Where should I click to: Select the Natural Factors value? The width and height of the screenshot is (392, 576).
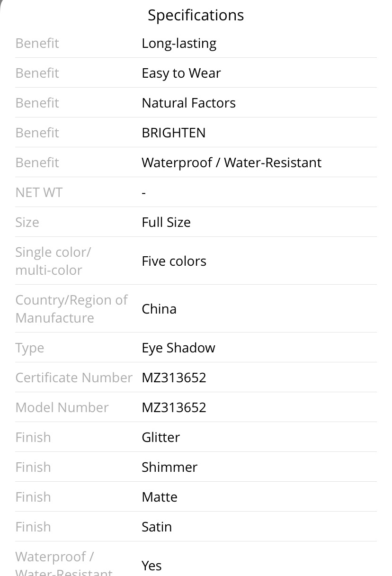click(x=188, y=103)
